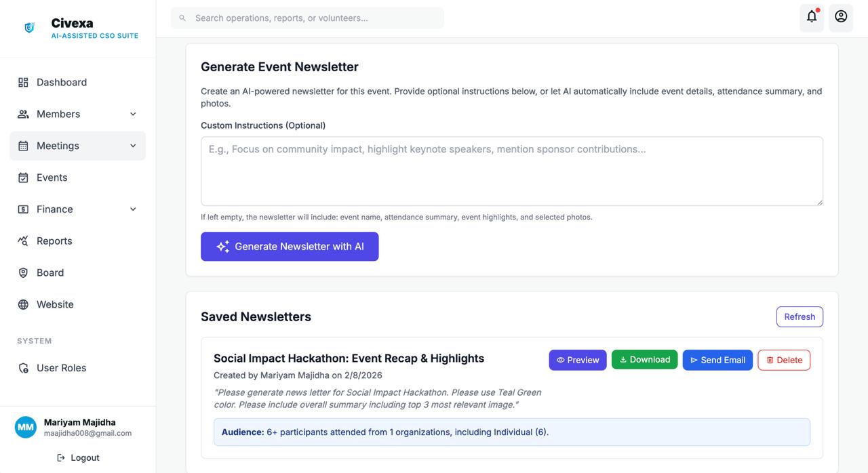The height and width of the screenshot is (473, 868).
Task: Click the sparkle icon on Generate button
Action: point(222,247)
